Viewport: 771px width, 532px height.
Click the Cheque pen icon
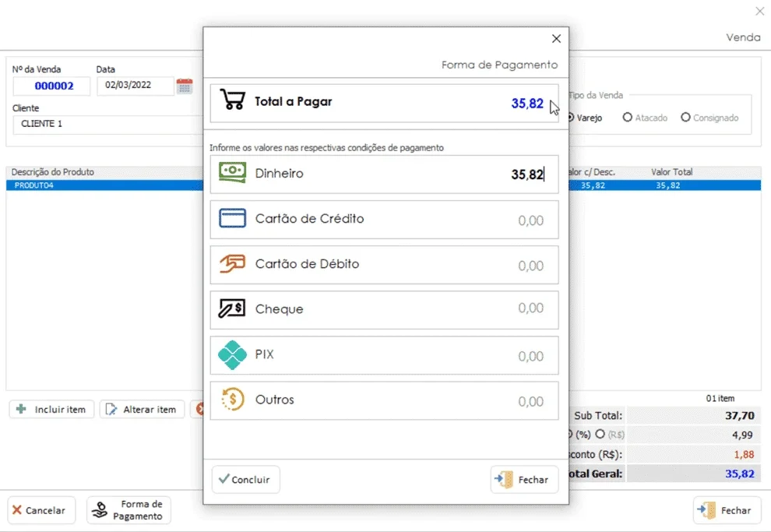pos(231,308)
